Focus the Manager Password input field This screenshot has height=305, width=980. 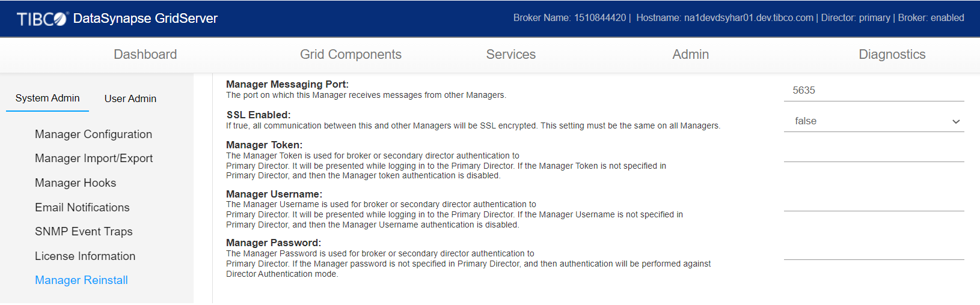pos(874,250)
